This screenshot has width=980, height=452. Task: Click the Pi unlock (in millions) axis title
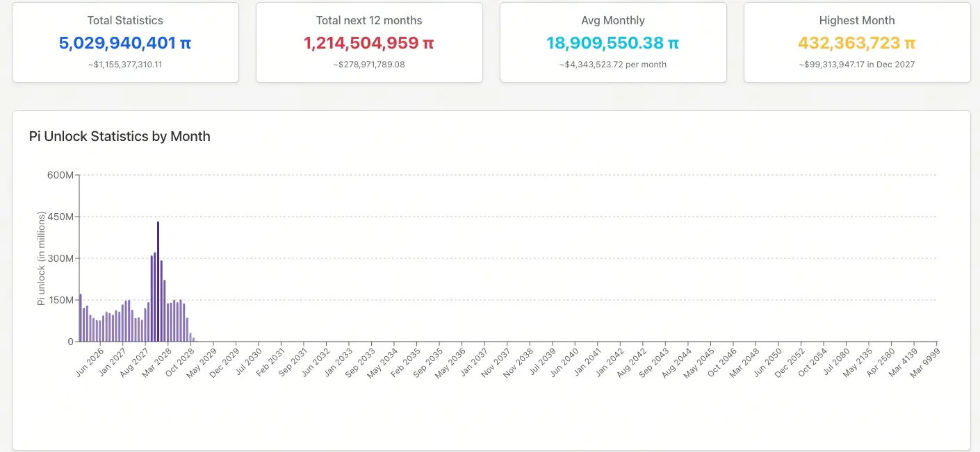pyautogui.click(x=42, y=258)
